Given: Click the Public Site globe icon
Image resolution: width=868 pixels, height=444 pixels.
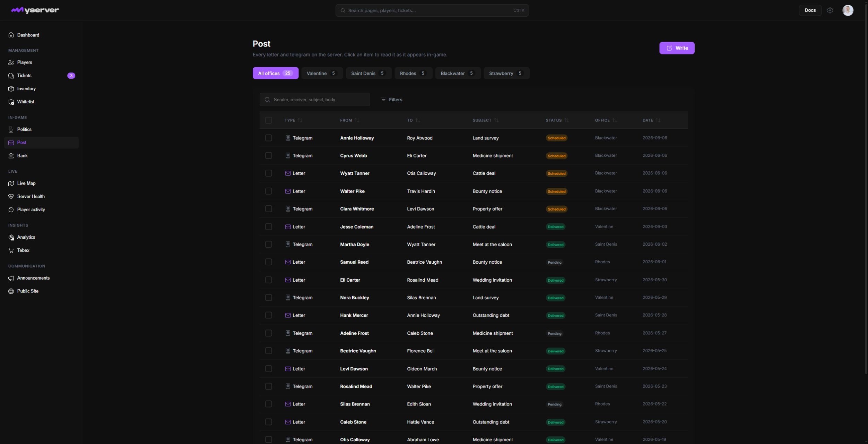Looking at the screenshot, I should [x=11, y=291].
